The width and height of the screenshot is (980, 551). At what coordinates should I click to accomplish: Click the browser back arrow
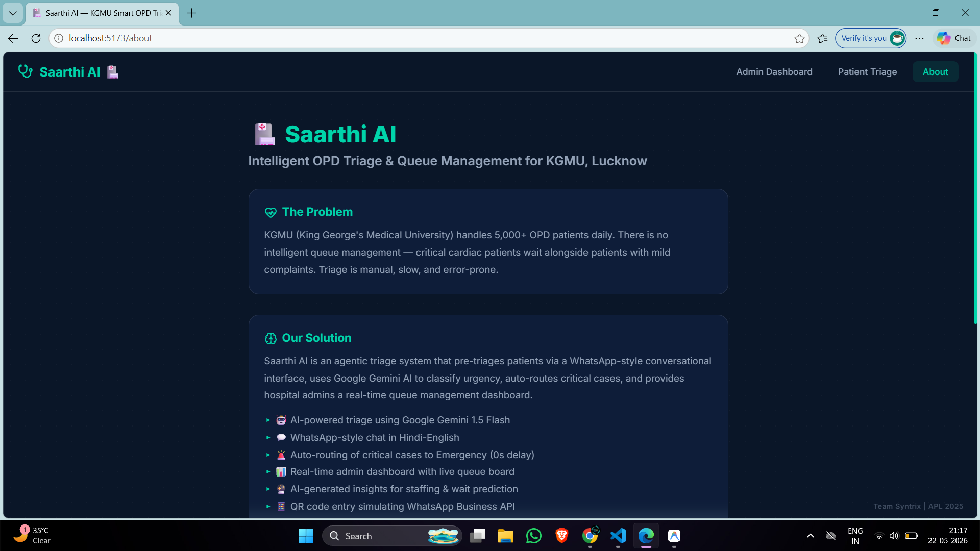pyautogui.click(x=13, y=38)
